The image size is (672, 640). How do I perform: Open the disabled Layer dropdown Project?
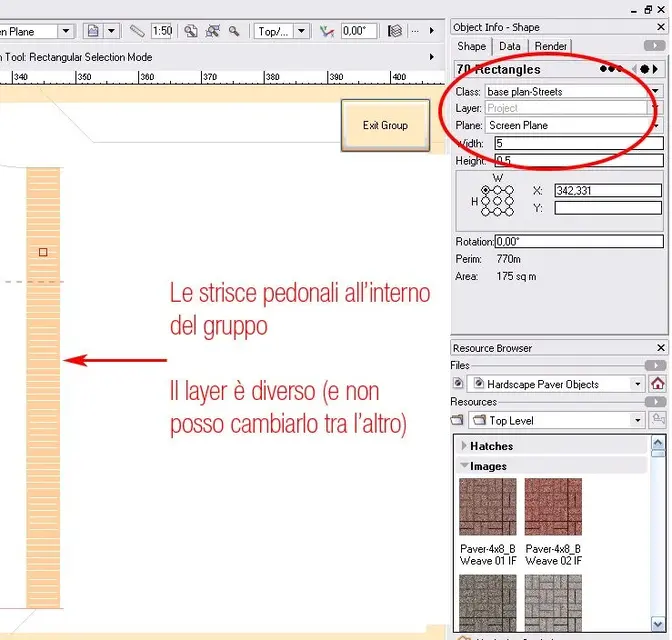pyautogui.click(x=574, y=108)
